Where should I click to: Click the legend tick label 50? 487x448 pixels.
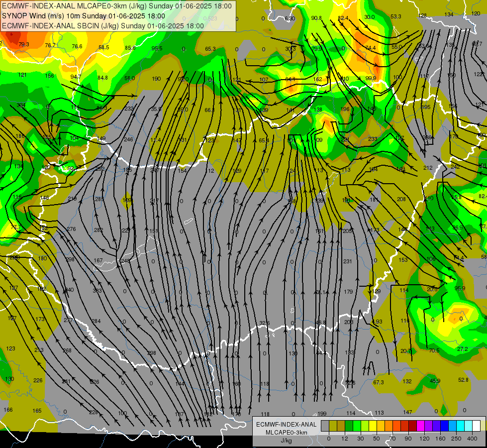377,439
